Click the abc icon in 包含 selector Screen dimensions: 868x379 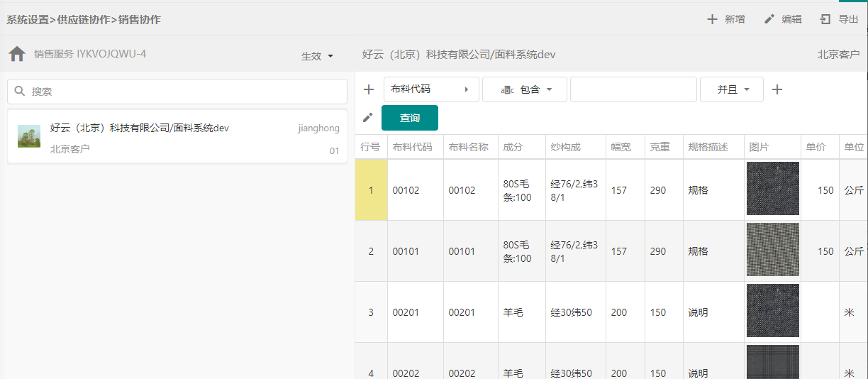pyautogui.click(x=507, y=89)
